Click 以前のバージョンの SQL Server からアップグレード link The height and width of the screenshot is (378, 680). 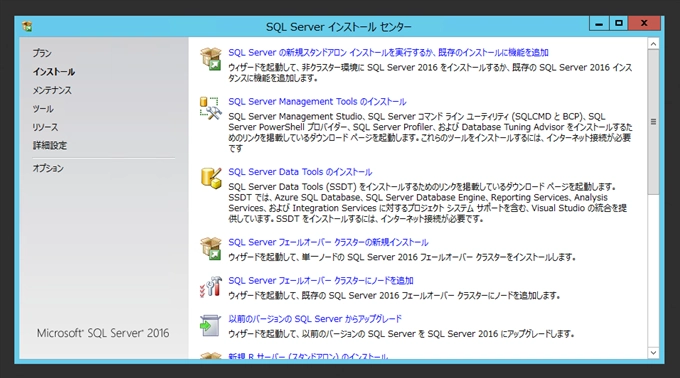tap(315, 319)
